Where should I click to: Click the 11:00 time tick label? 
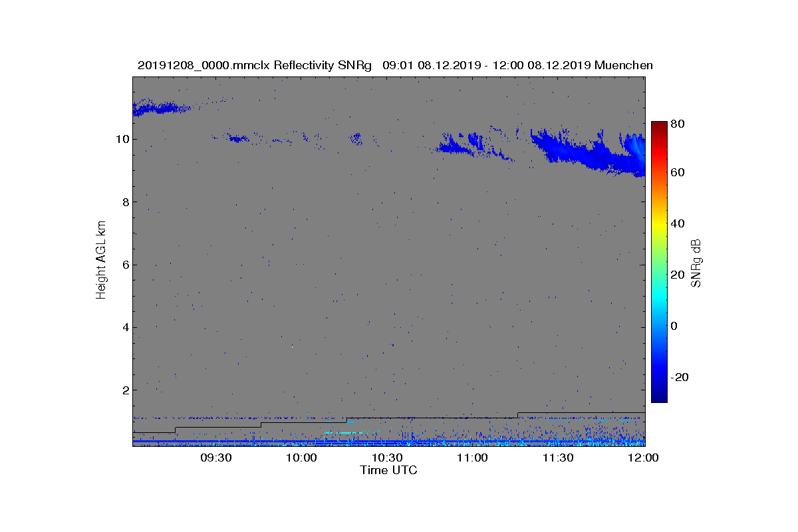click(x=473, y=458)
